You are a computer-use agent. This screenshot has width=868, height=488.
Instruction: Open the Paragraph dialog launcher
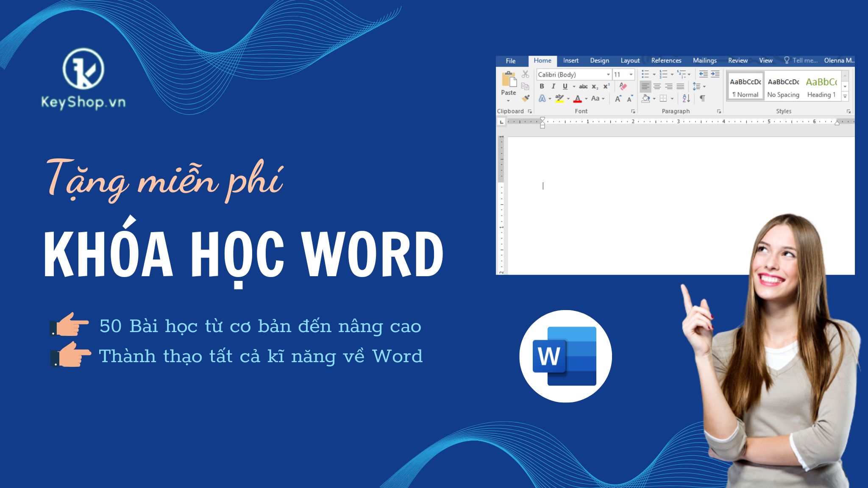719,111
